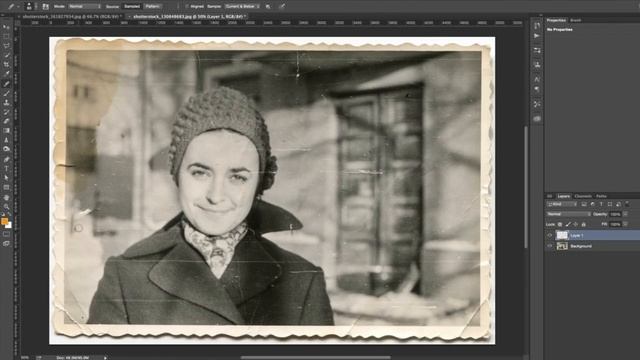Select the Rectangular Marquee tool

tap(6, 36)
